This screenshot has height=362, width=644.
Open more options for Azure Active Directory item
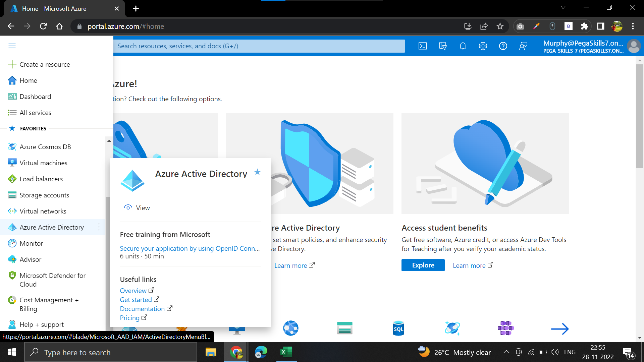click(99, 227)
